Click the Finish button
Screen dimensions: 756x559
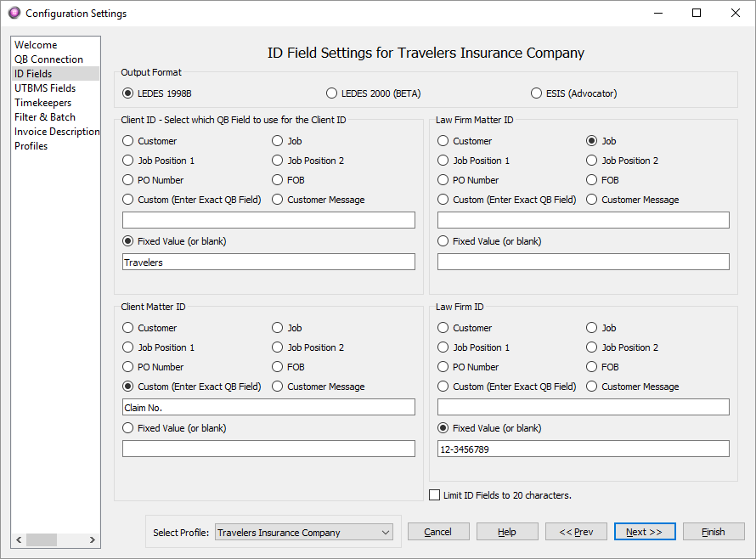coord(714,532)
